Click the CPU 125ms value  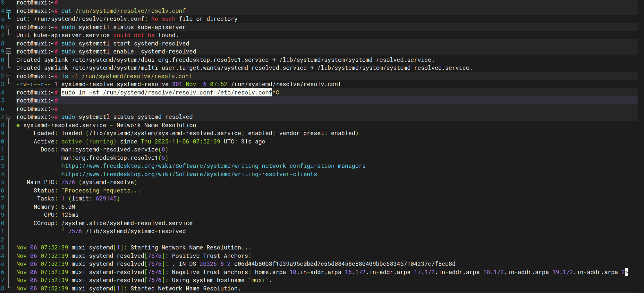click(x=70, y=215)
